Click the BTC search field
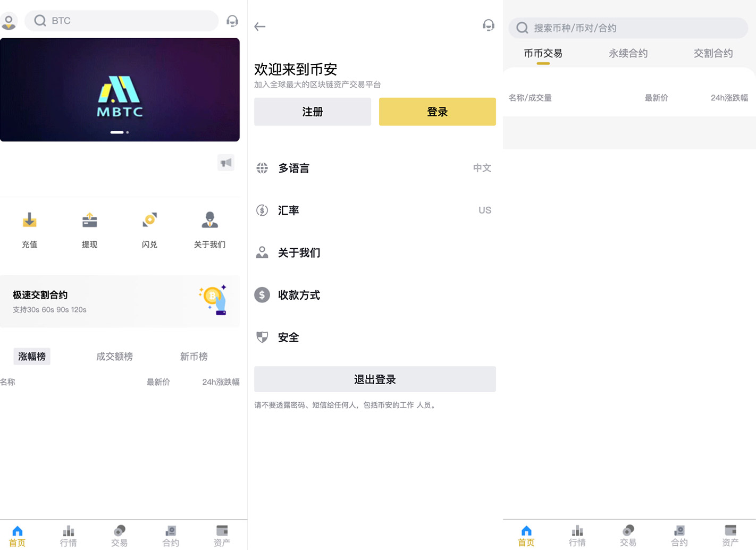The width and height of the screenshot is (756, 550). (x=122, y=21)
